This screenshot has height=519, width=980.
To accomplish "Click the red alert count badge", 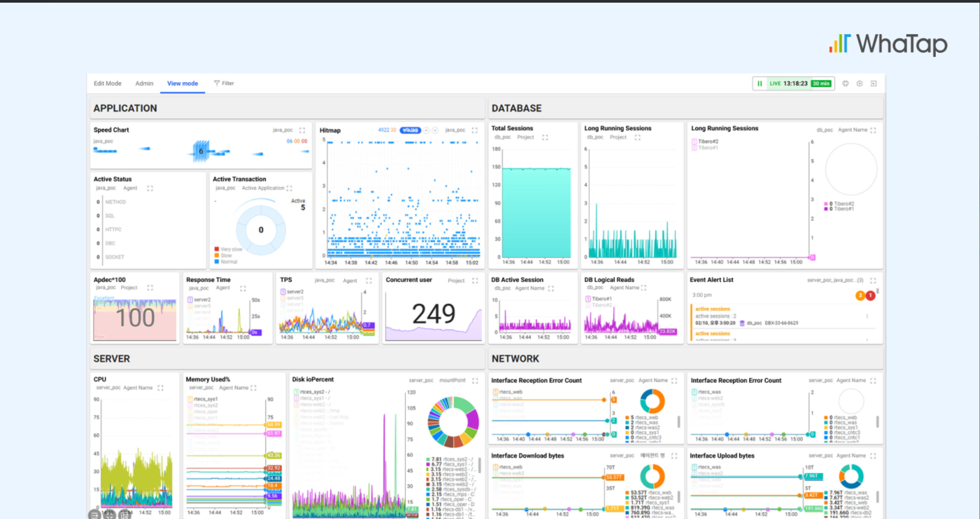I will [870, 295].
